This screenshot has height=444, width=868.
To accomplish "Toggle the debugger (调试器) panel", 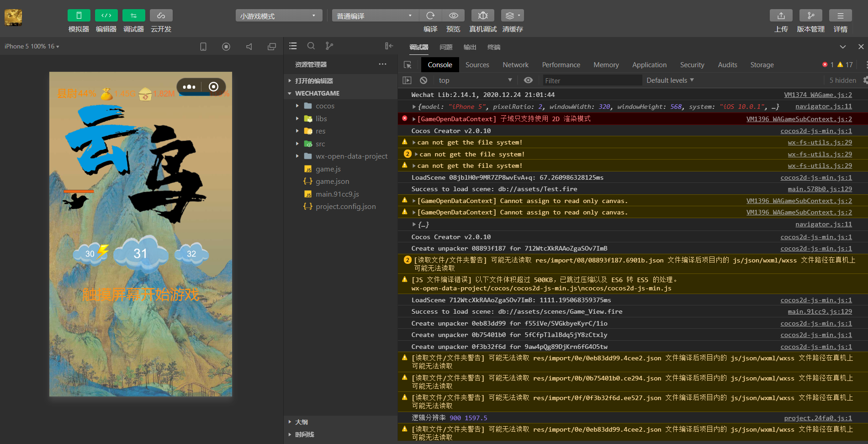I will pos(133,16).
